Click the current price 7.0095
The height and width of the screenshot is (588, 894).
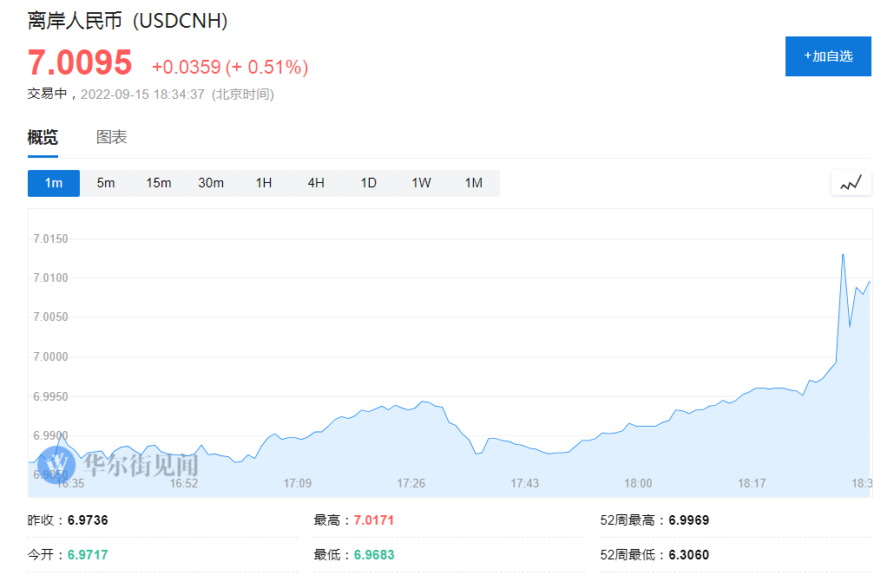click(x=80, y=63)
